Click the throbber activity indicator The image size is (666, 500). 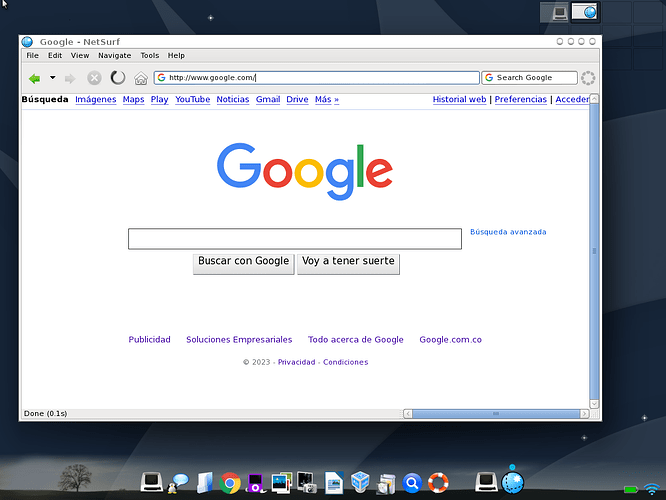pyautogui.click(x=588, y=78)
